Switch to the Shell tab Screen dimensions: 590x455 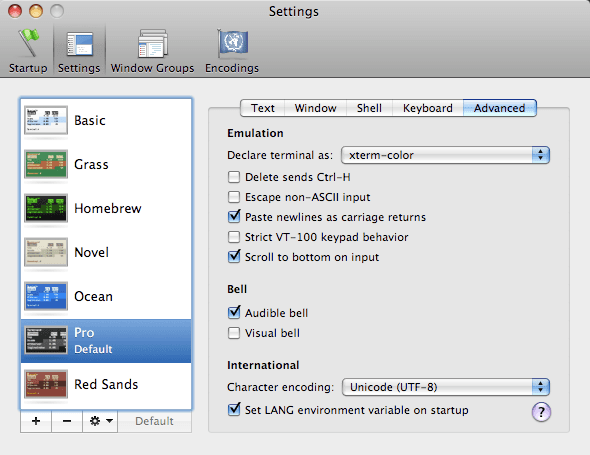point(369,108)
